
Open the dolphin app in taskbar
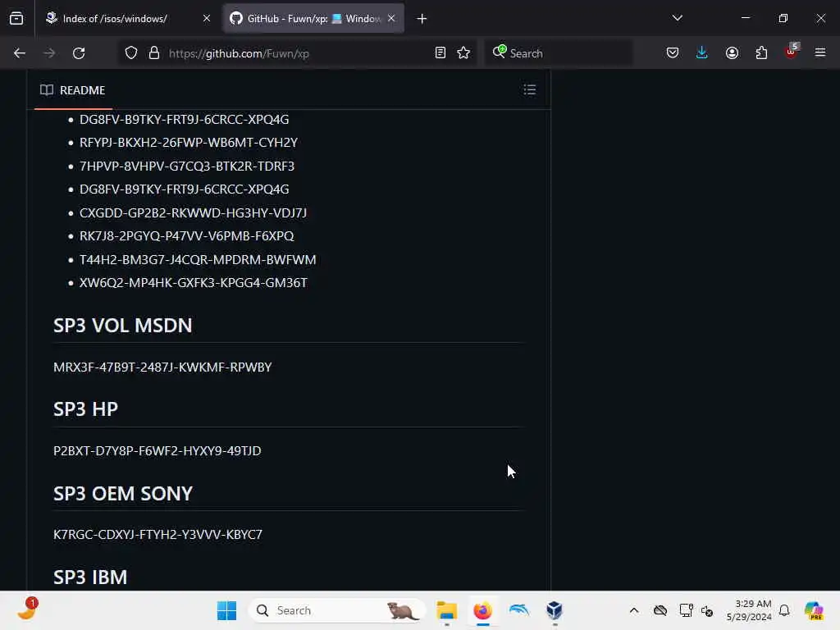[518, 610]
